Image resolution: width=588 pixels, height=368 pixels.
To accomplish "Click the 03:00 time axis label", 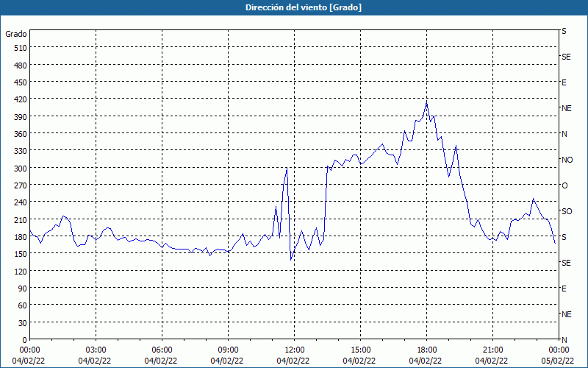I will pos(96,350).
